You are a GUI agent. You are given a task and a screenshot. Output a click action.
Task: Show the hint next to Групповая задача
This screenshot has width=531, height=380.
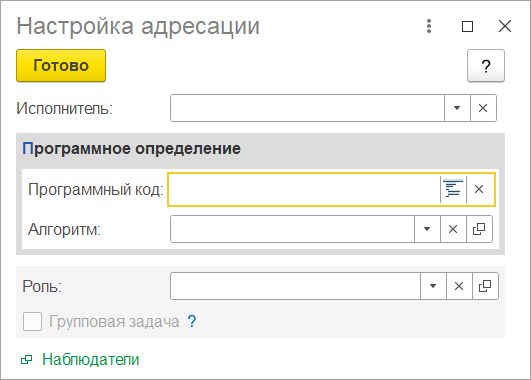click(x=192, y=321)
